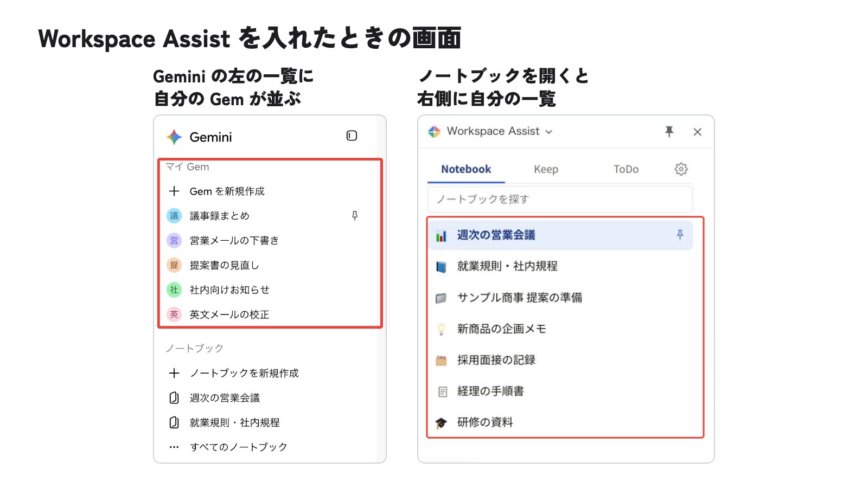Switch to the Keep tab
868x488 pixels.
(546, 169)
